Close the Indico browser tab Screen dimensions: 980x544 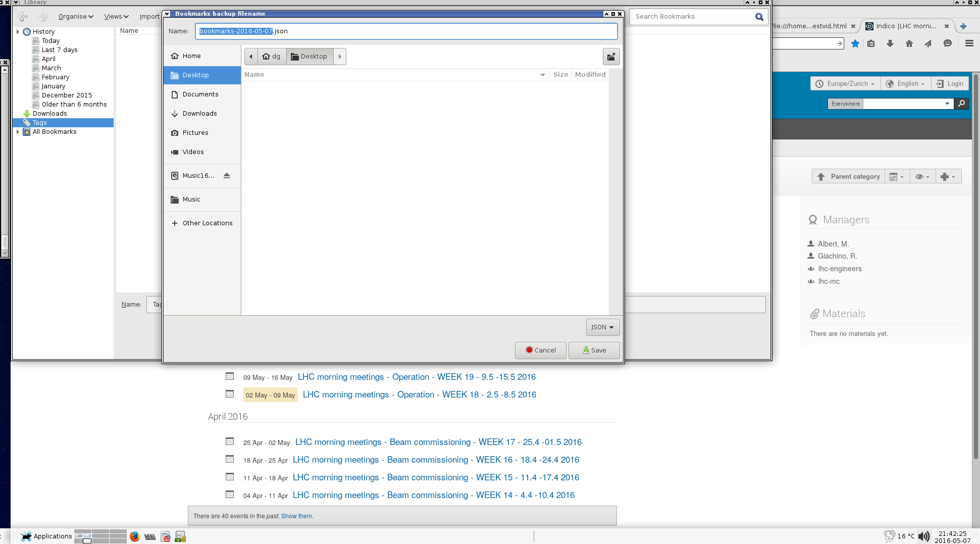(947, 26)
